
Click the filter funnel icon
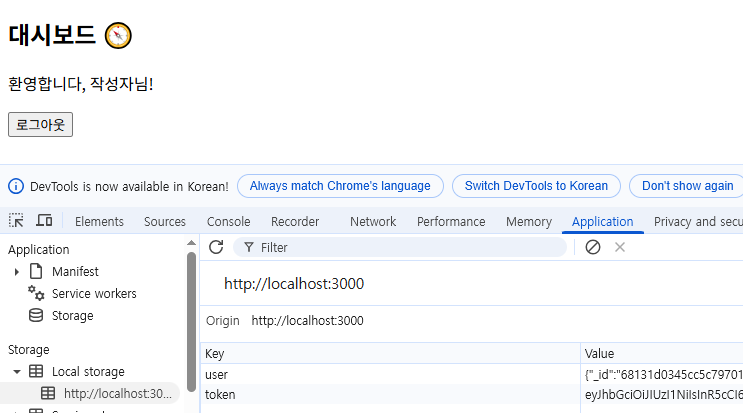(x=249, y=247)
